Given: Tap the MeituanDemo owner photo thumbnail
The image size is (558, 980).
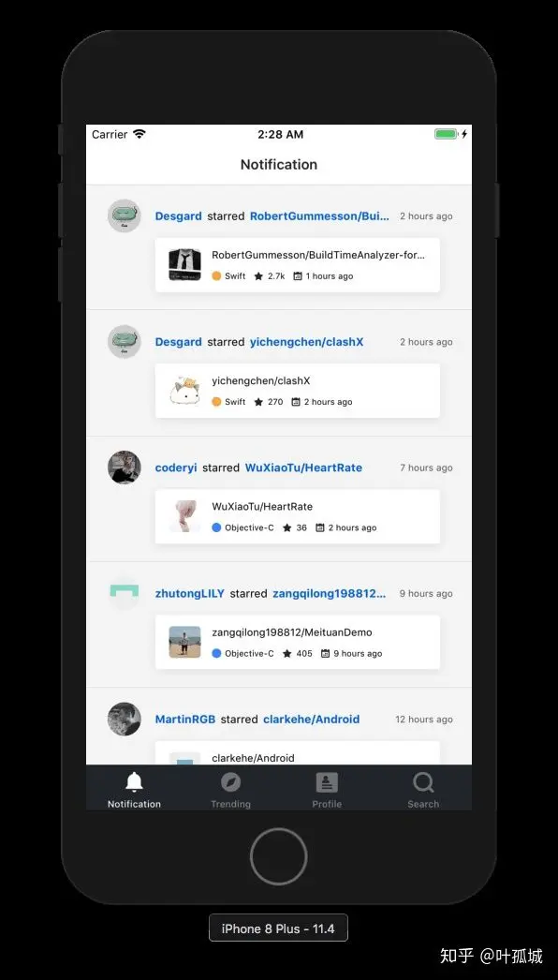Looking at the screenshot, I should (185, 642).
